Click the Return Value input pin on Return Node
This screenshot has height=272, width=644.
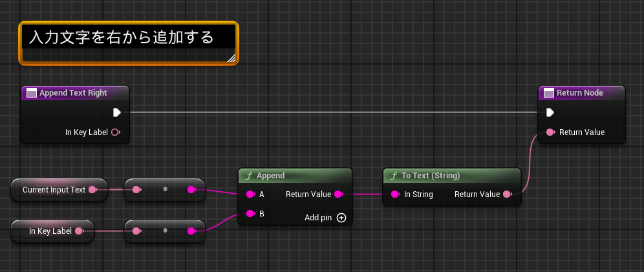pos(550,132)
